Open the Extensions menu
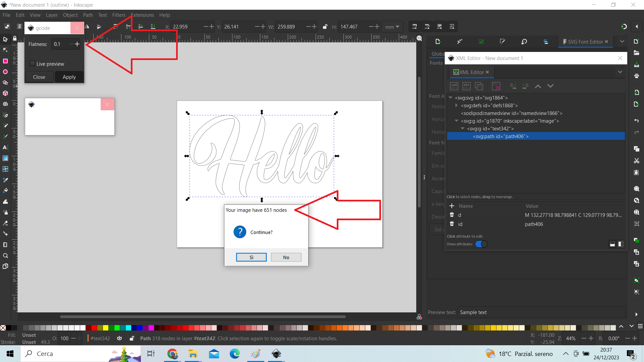Image resolution: width=644 pixels, height=362 pixels. tap(143, 15)
